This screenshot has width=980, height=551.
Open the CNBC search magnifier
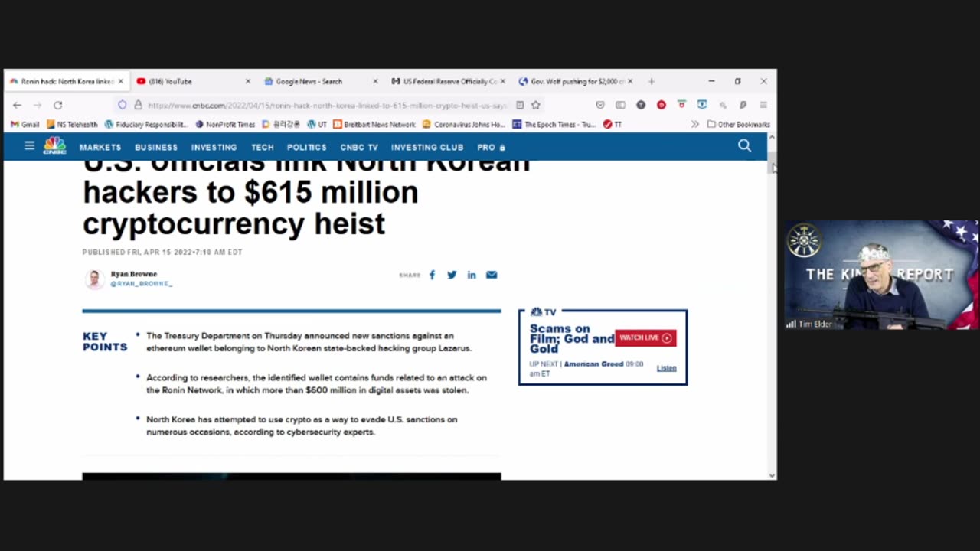[744, 145]
